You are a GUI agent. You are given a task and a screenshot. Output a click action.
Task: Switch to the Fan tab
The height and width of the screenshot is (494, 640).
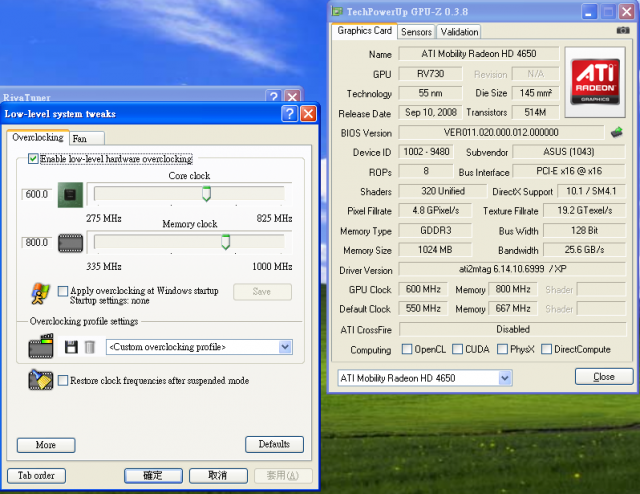point(87,138)
